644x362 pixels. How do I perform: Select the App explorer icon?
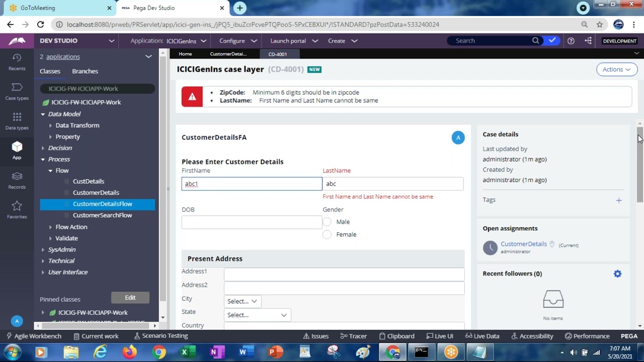(17, 150)
